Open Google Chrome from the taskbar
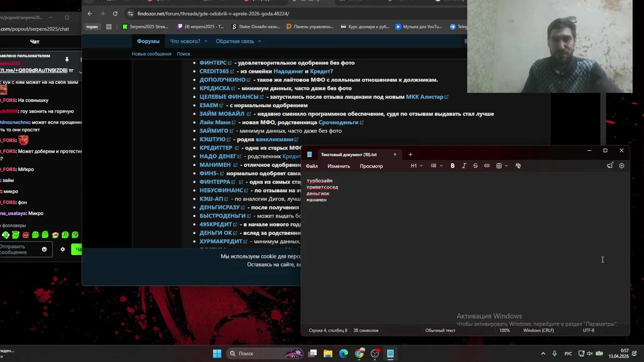This screenshot has height=362, width=644. (359, 353)
